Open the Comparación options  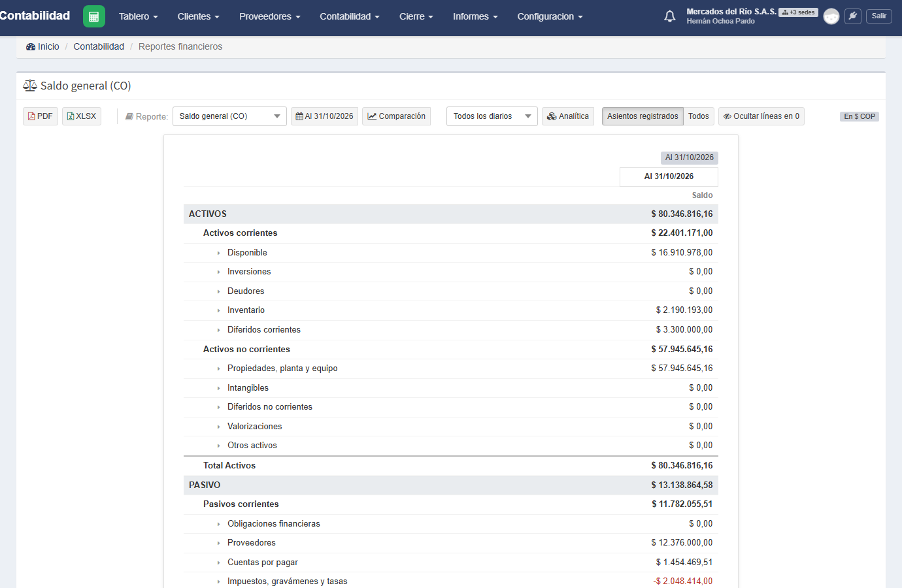(396, 116)
